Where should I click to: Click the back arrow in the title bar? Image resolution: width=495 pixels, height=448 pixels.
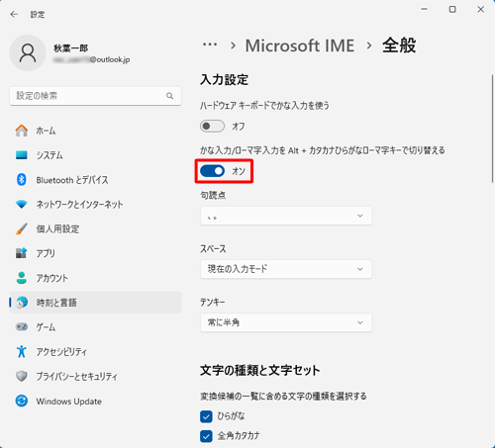coord(14,14)
